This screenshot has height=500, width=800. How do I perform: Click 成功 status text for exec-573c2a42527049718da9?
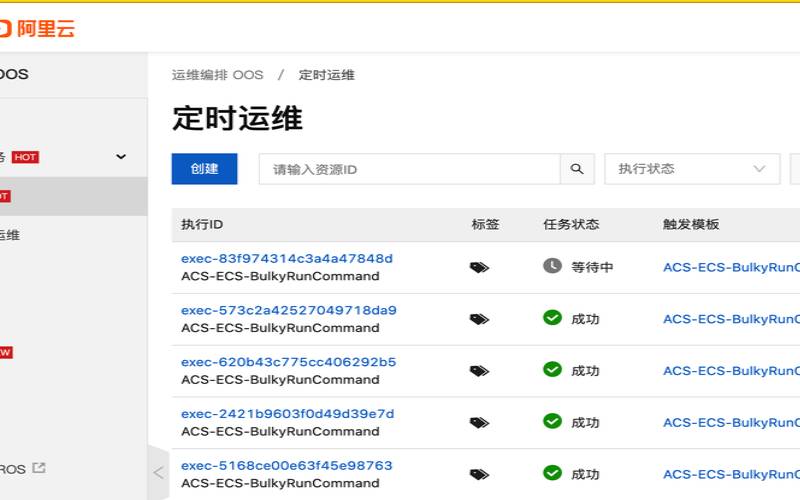pos(585,319)
